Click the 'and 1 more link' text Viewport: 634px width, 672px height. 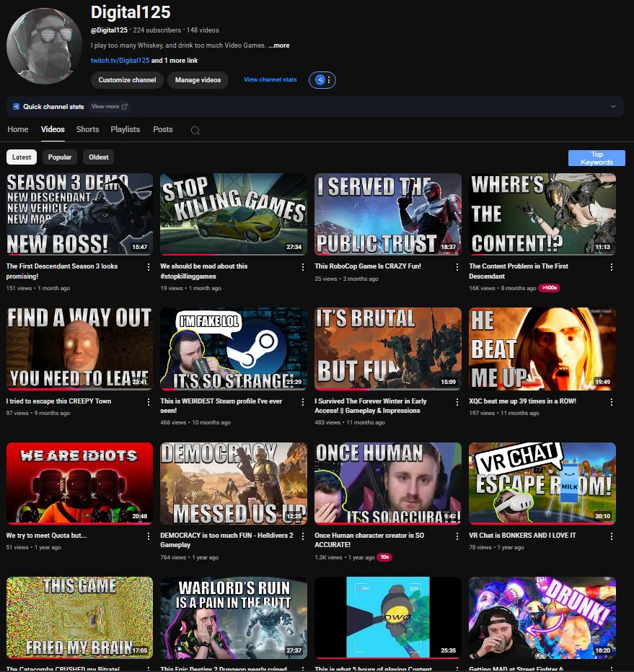pyautogui.click(x=175, y=61)
